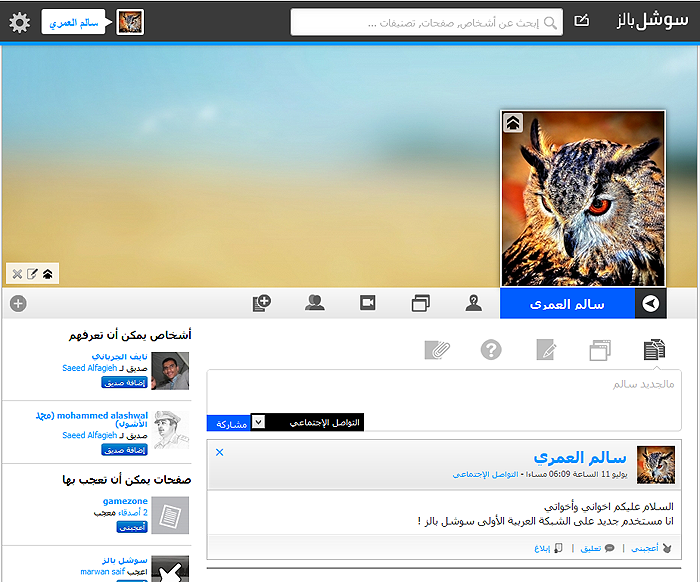Like gamezone page with أعجبني button

132,527
